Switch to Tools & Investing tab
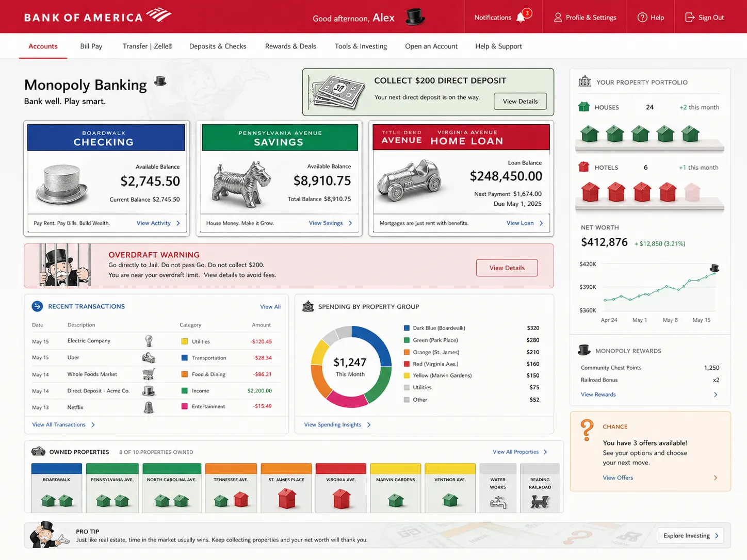747x560 pixels. 361,46
